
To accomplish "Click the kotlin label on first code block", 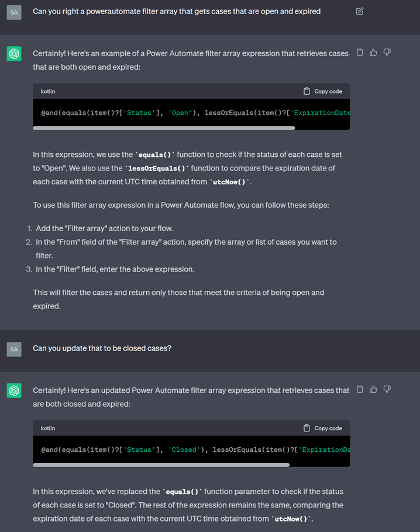I will [48, 91].
